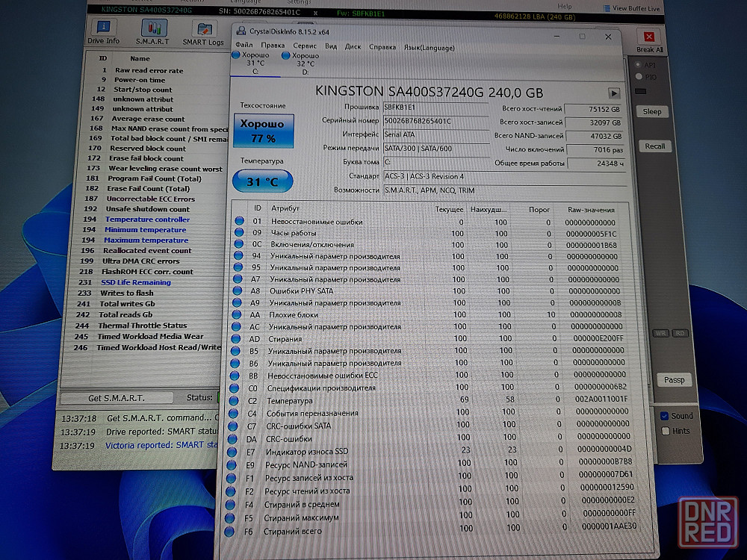Select 'Power-on time' row in Victoria
Viewport: 747px width, 560px height.
pyautogui.click(x=140, y=80)
